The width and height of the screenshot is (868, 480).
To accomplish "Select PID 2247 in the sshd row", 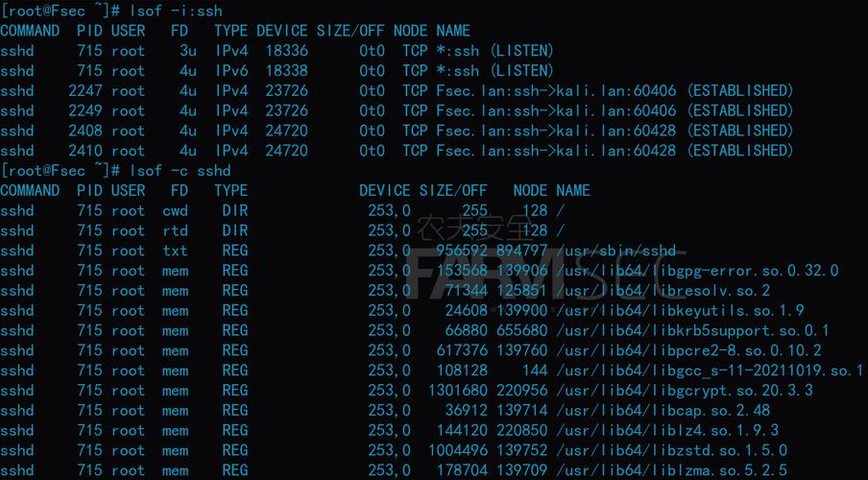I will [85, 91].
